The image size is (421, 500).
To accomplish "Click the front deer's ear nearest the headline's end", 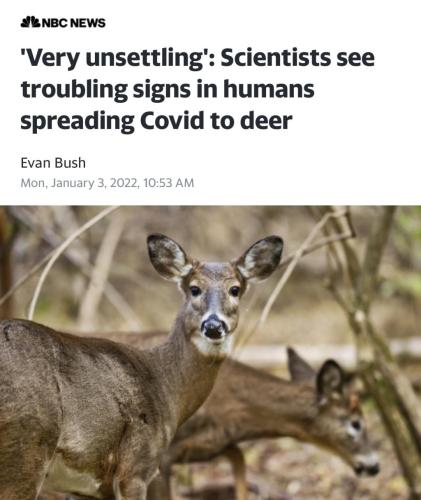I will tap(260, 258).
